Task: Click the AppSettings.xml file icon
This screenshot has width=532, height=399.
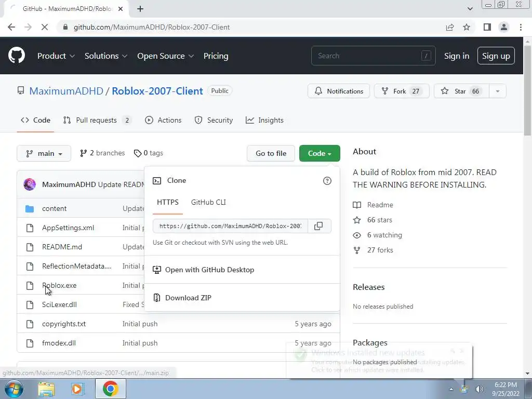Action: [30, 228]
